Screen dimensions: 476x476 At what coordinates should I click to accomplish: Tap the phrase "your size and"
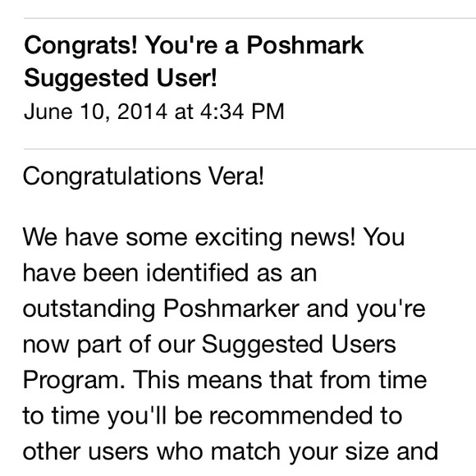[x=363, y=452]
